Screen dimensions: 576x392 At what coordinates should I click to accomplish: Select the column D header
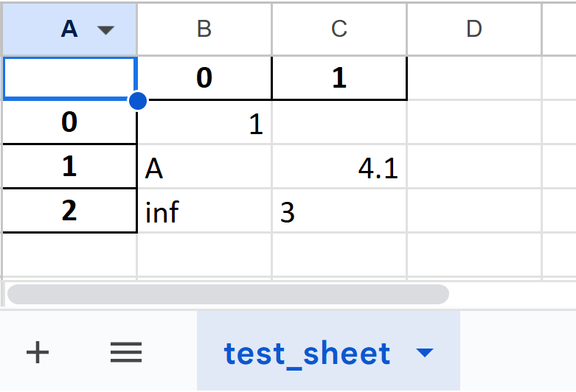pyautogui.click(x=474, y=29)
